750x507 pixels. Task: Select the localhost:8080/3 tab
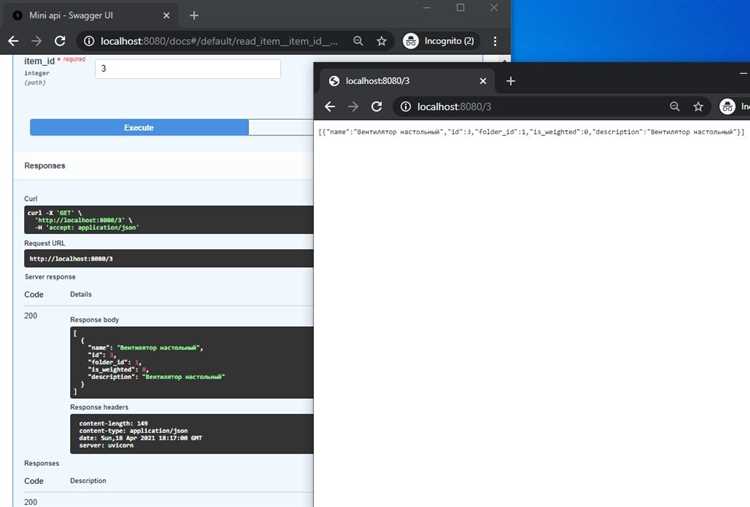[406, 81]
